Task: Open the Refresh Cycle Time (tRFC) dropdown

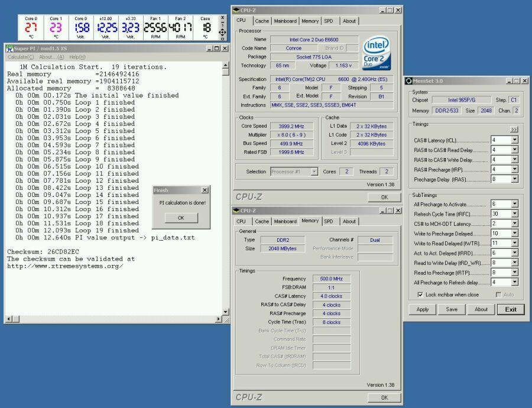Action: (515, 214)
